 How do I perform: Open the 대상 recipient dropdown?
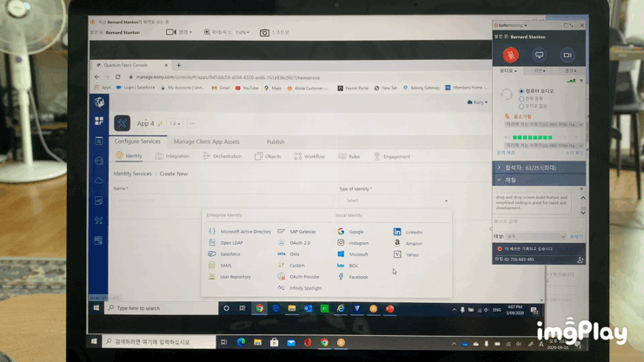tap(536, 236)
